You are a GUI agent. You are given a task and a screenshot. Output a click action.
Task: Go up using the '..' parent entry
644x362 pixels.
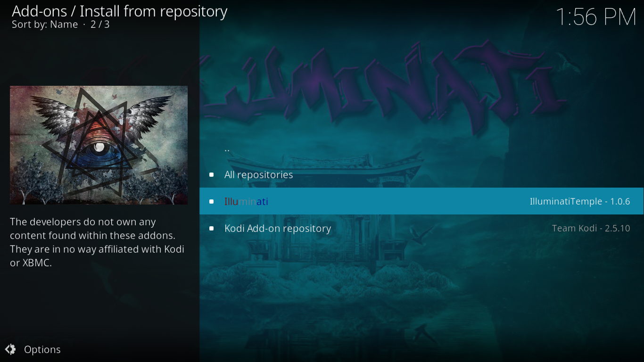coord(421,148)
